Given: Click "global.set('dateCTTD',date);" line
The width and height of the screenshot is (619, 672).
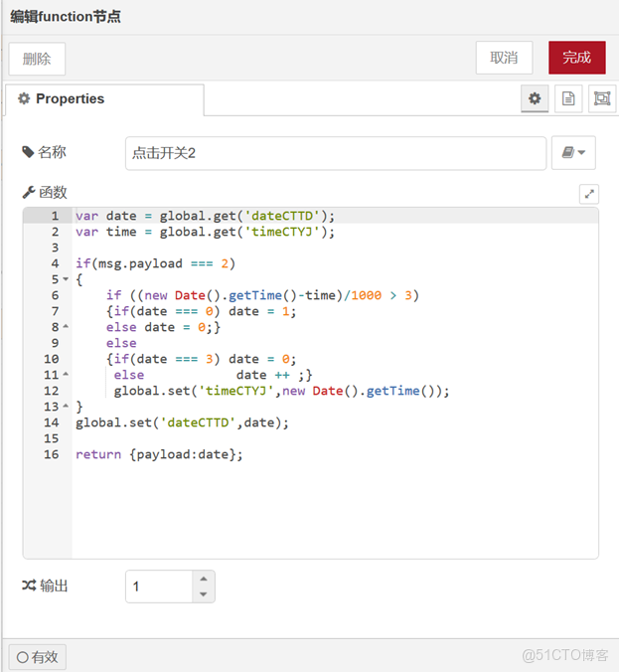Looking at the screenshot, I should [x=182, y=422].
